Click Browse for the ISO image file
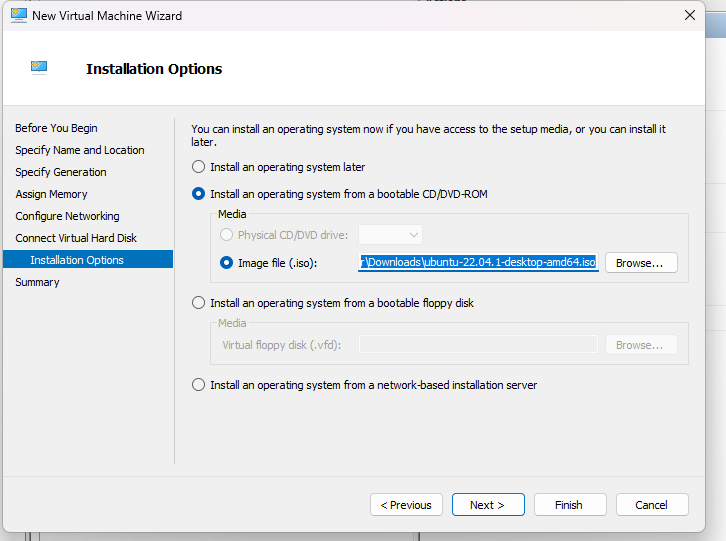The image size is (726, 541). 640,263
